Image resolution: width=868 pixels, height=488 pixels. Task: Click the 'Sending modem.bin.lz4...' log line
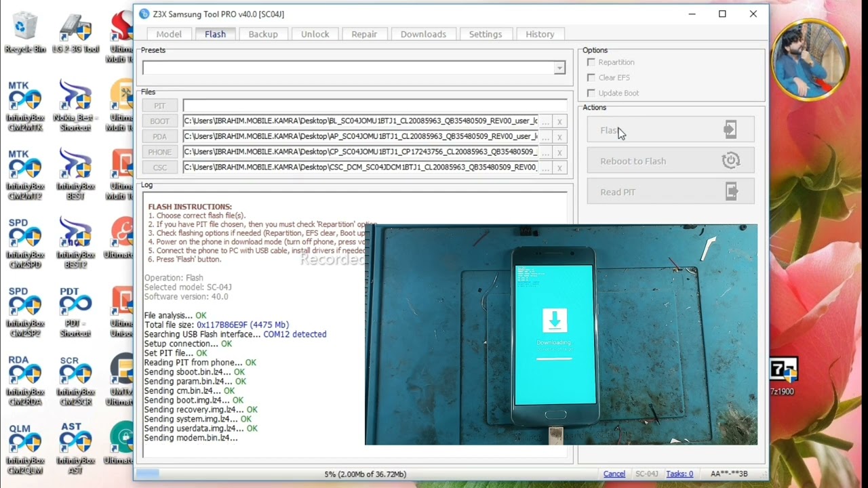point(191,438)
